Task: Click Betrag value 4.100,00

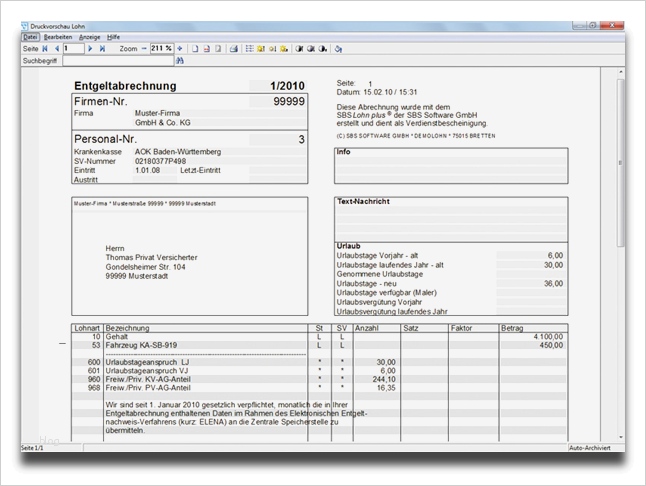Action: 548,336
